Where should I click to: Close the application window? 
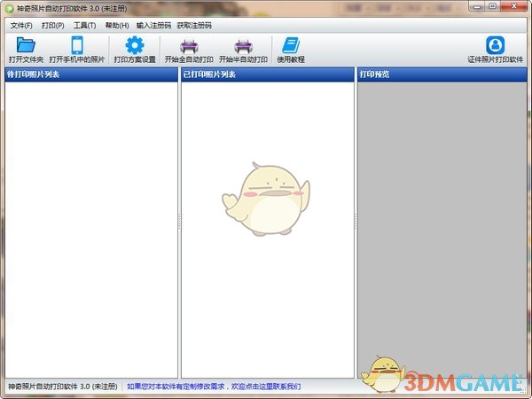coord(514,6)
